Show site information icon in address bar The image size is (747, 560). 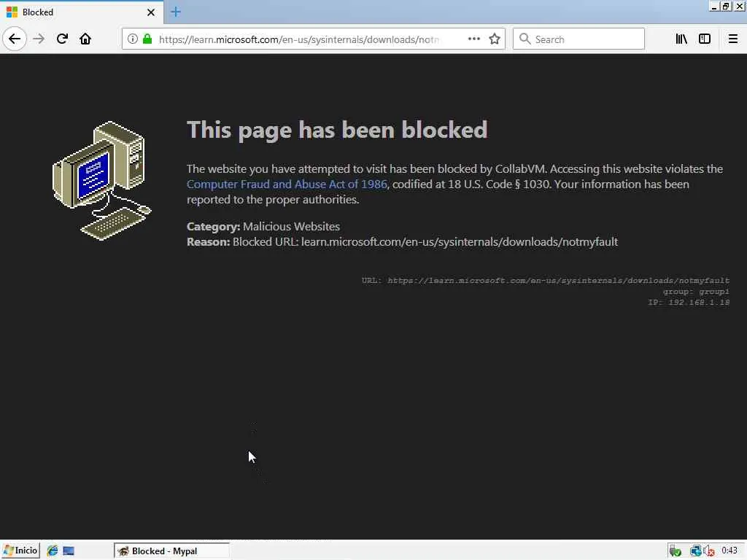coord(133,39)
